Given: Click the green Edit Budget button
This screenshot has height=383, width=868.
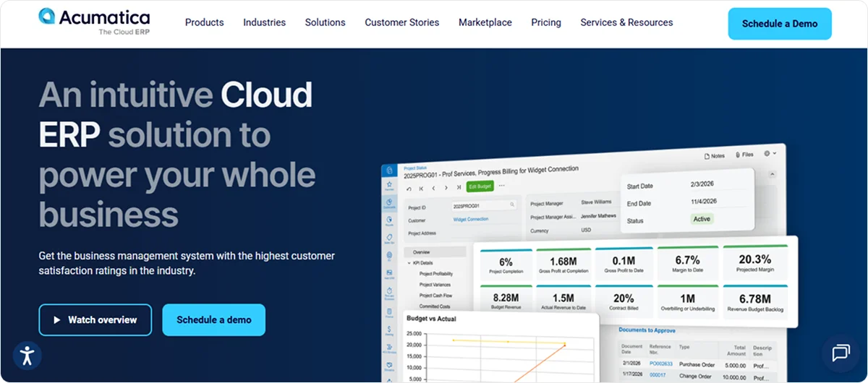Looking at the screenshot, I should coord(480,186).
